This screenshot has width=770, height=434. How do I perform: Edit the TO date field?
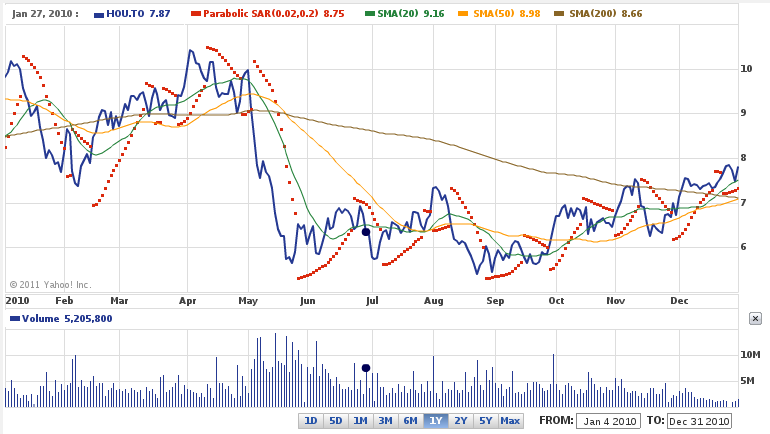coord(699,421)
